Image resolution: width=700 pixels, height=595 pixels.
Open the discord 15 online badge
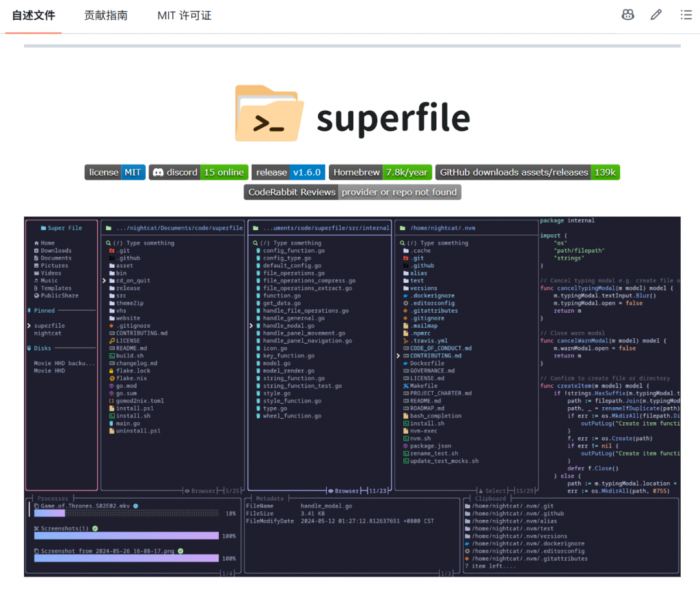pos(199,172)
